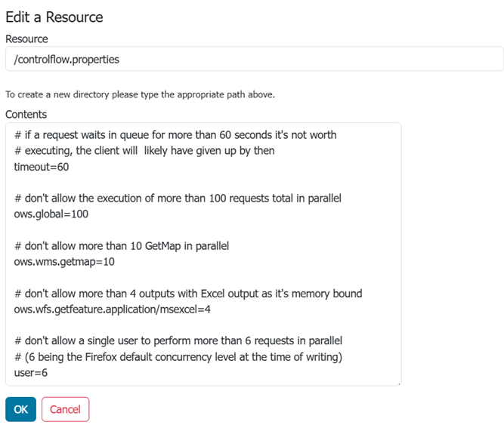The height and width of the screenshot is (425, 504).
Task: Click the ows.global=100 line
Action: pos(51,214)
